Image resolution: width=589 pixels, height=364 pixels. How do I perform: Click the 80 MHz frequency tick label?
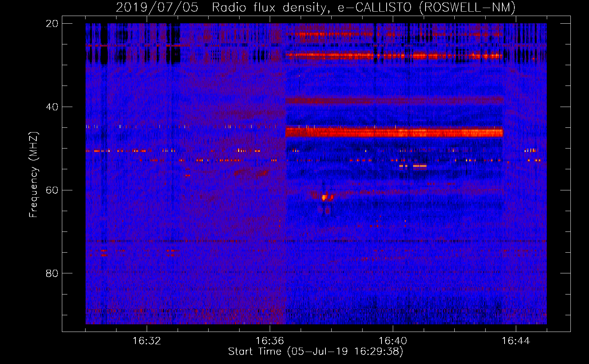tap(52, 273)
